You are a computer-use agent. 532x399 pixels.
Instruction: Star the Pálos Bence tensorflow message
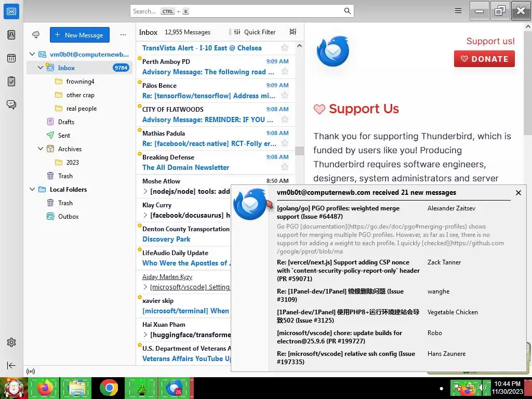(285, 96)
